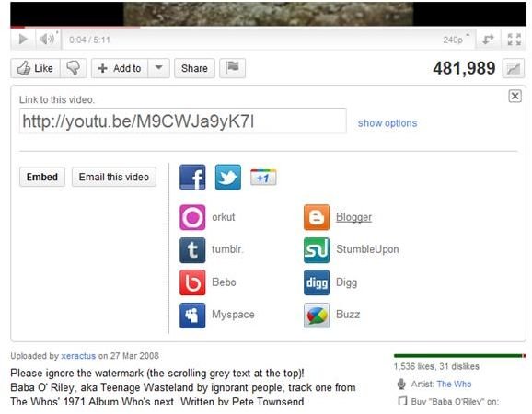This screenshot has width=532, height=414.
Task: Click the StumbleUpon text label
Action: point(367,249)
